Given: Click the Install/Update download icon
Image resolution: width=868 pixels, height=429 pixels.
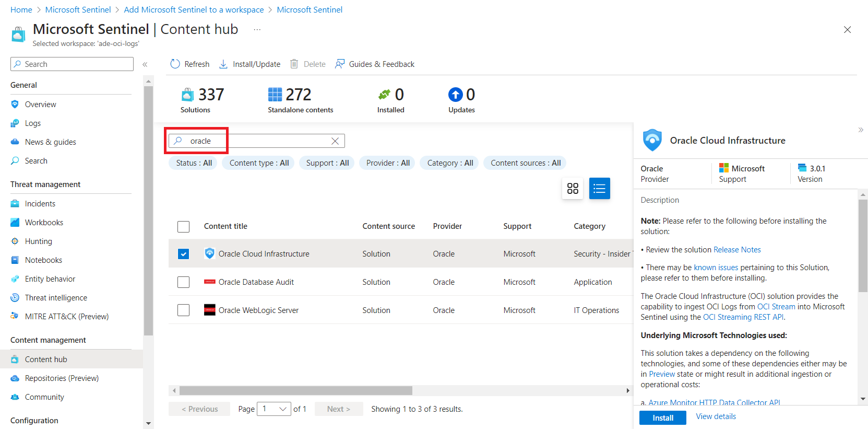Looking at the screenshot, I should (223, 64).
